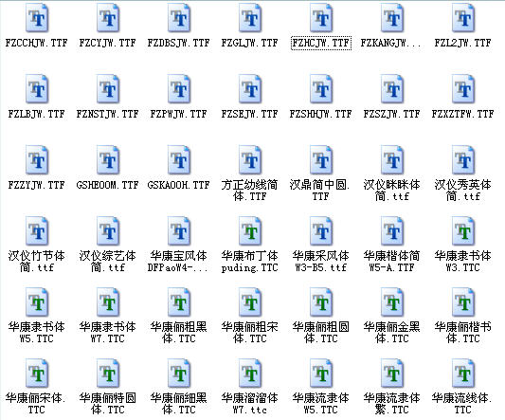
Task: Select the FZHCJW.TTF file label
Action: [321, 43]
